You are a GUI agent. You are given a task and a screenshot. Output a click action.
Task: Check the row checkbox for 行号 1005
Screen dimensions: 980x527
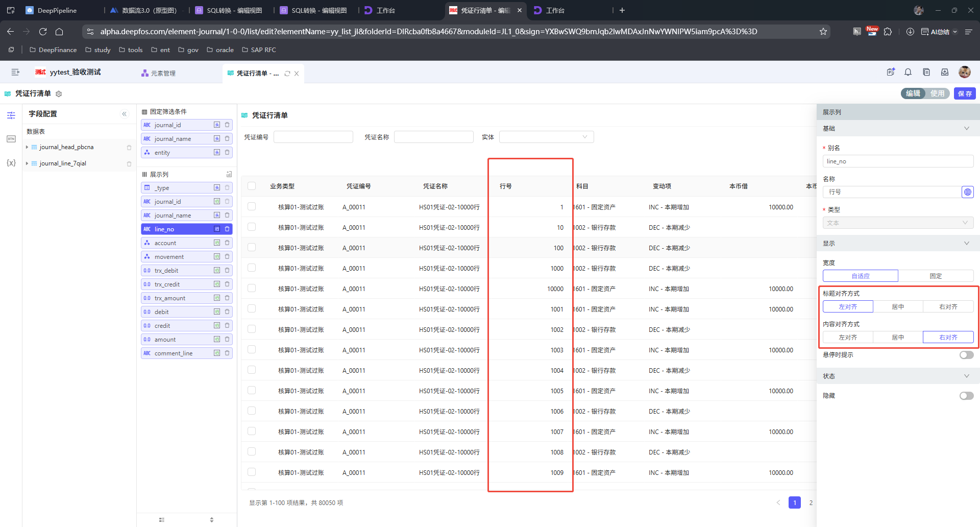[252, 390]
